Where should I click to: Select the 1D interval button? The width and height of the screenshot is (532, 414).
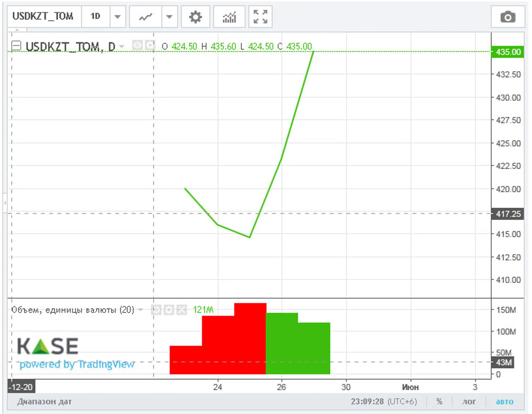(x=95, y=16)
